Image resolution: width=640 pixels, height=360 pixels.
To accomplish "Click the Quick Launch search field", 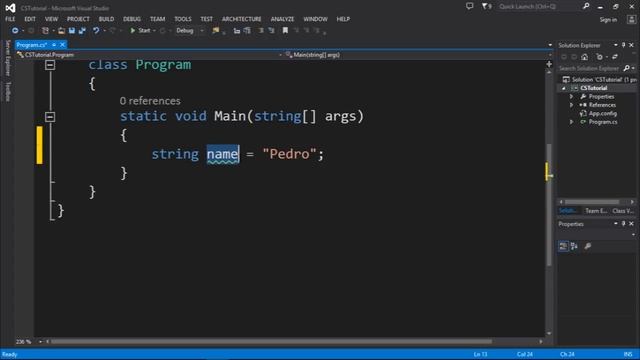I will 539,7.
